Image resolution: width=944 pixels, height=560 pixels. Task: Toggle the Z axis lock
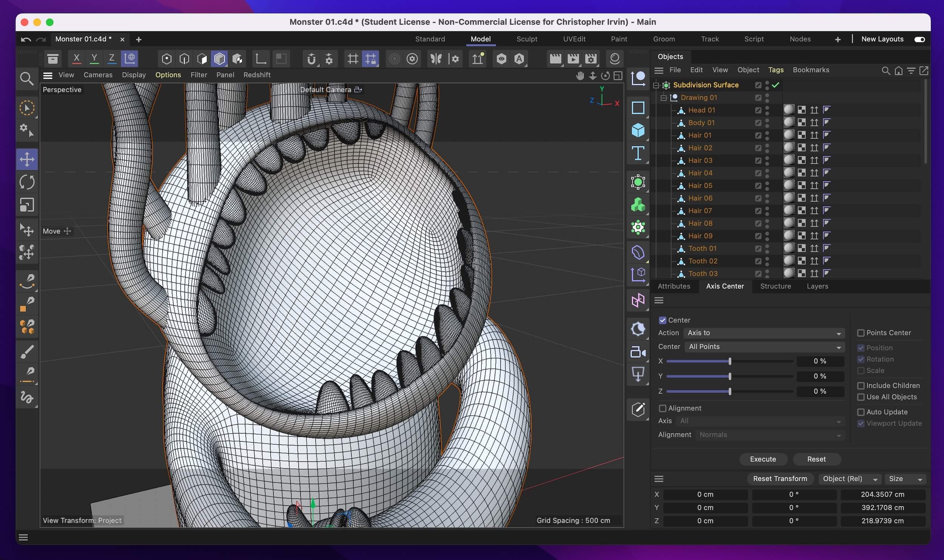coord(112,58)
